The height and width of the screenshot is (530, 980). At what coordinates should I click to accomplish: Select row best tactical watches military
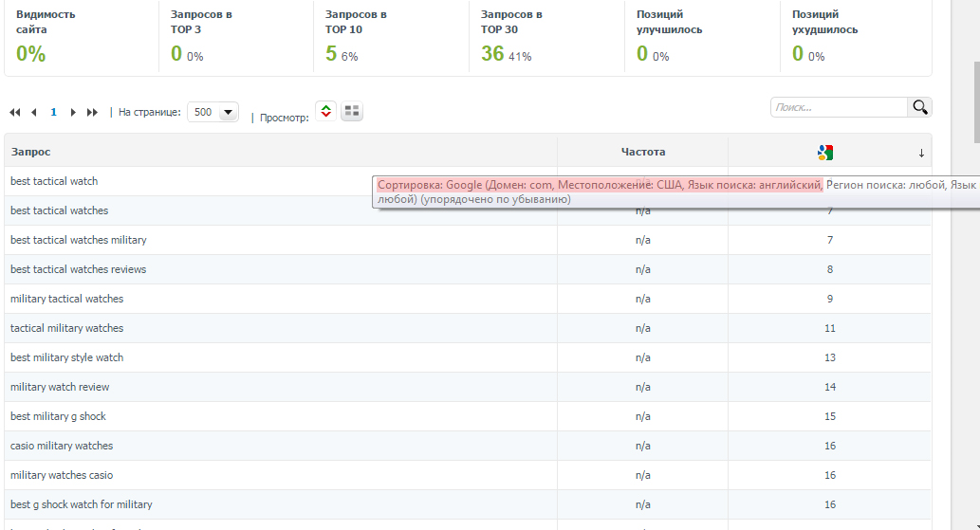pos(468,240)
